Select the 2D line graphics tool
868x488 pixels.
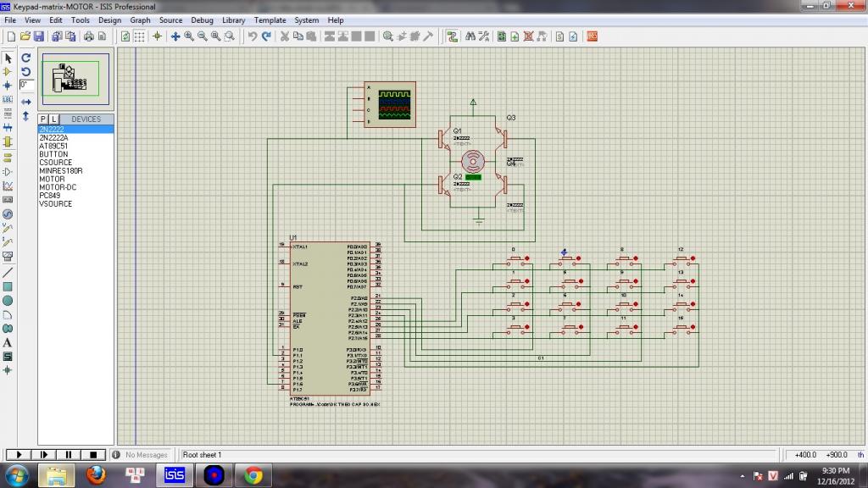coord(8,272)
